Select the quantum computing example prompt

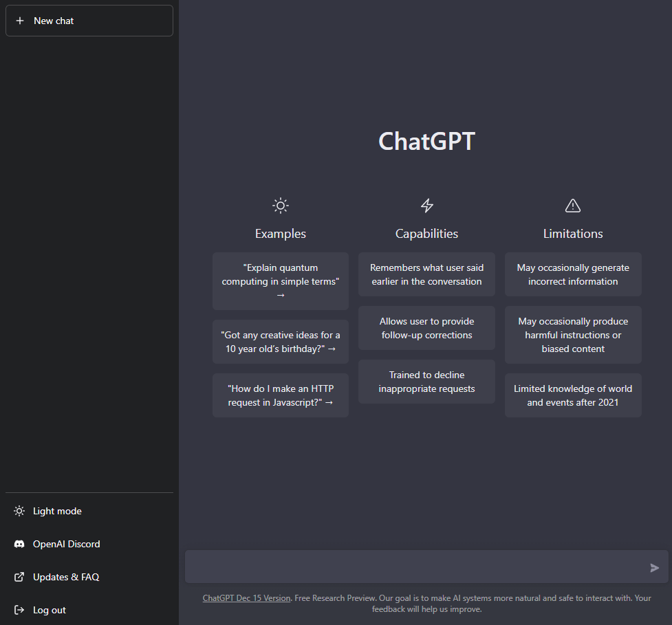(x=280, y=281)
